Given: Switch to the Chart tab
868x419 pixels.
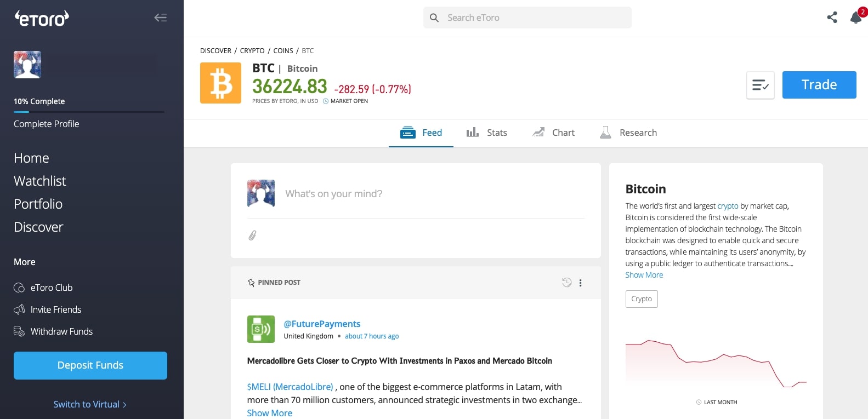Looking at the screenshot, I should (x=553, y=133).
